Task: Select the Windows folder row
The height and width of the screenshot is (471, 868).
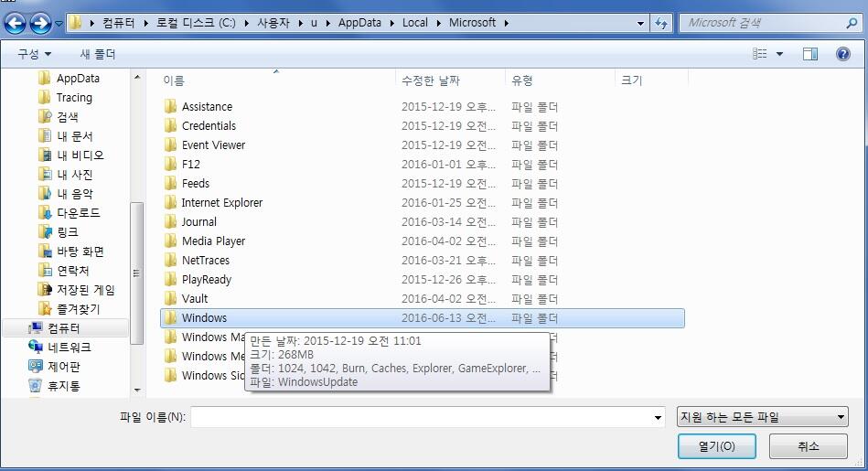Action: pyautogui.click(x=423, y=318)
